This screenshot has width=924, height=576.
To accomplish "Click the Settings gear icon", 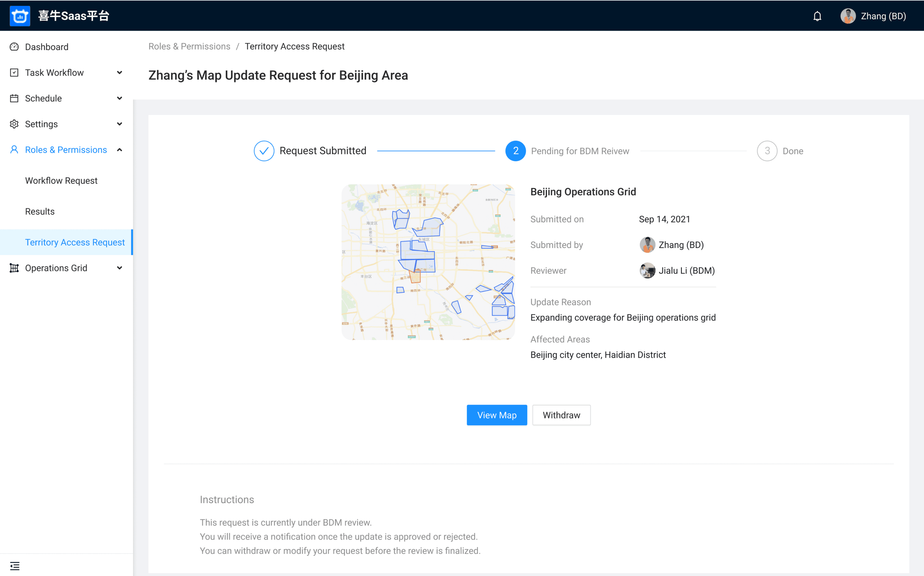I will (14, 124).
